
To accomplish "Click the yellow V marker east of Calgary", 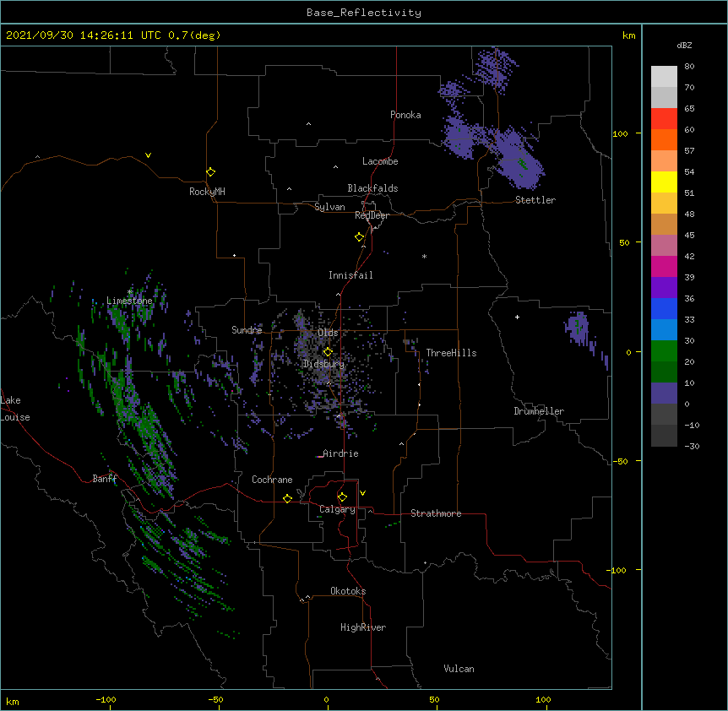I will [x=362, y=493].
